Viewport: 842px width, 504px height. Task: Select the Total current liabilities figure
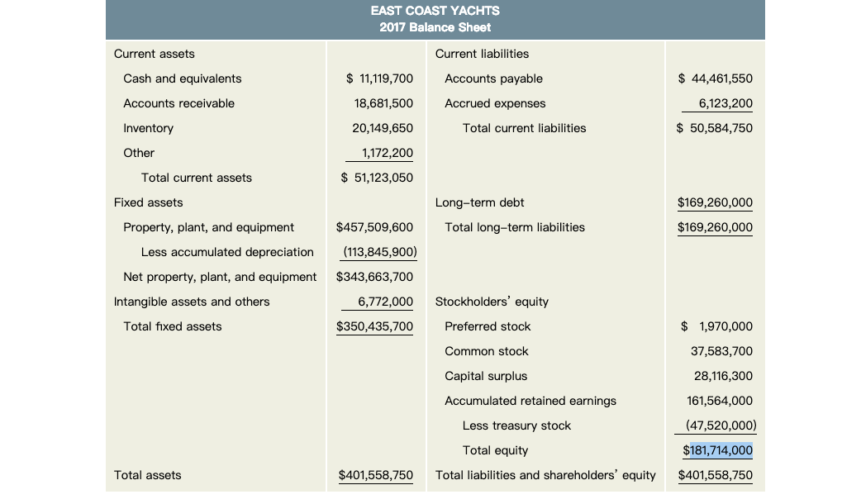pyautogui.click(x=714, y=128)
